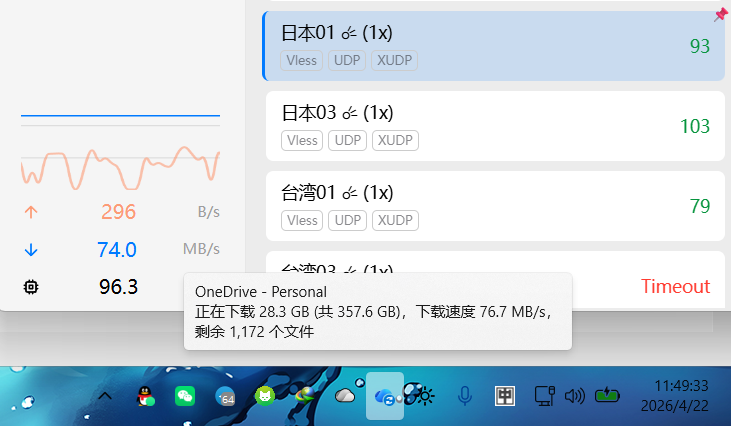The height and width of the screenshot is (426, 731).
Task: Click the grey OneDrive cloud icon
Action: coord(345,396)
